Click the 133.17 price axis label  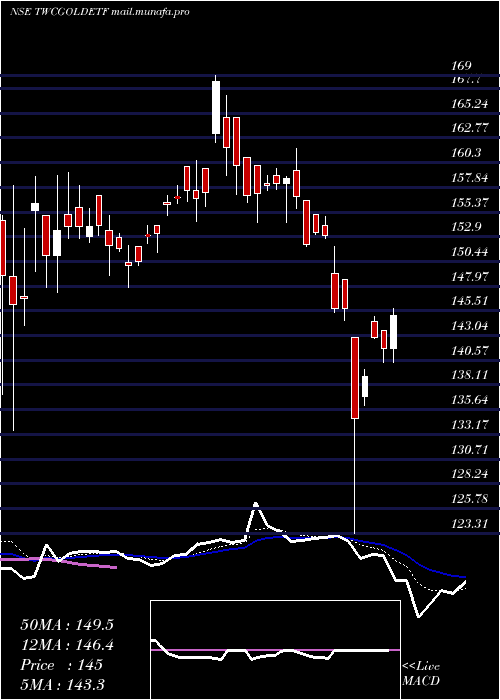[471, 425]
